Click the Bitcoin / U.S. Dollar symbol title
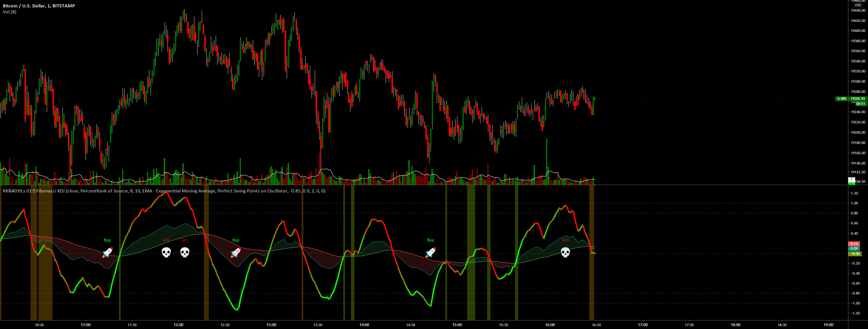The image size is (868, 329). 39,6
